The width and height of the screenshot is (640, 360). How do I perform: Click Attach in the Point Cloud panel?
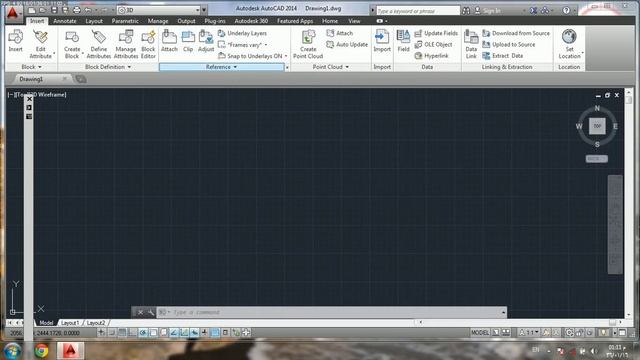click(340, 33)
